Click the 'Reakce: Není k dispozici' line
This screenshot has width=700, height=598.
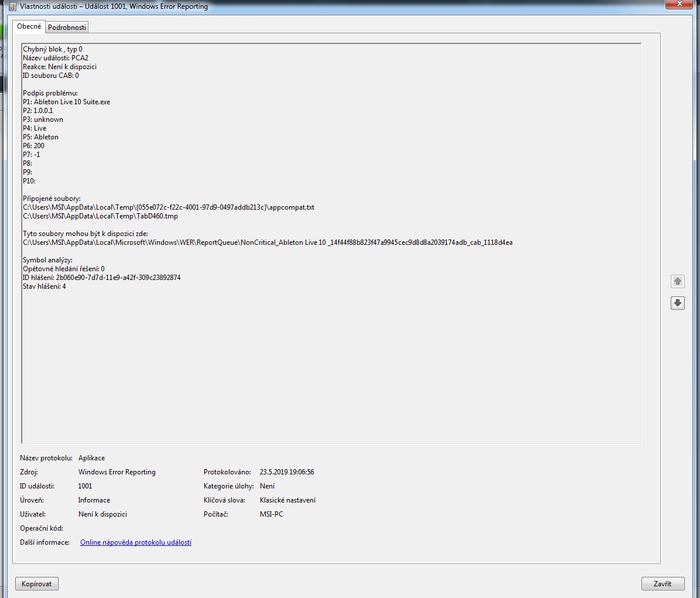[59, 67]
